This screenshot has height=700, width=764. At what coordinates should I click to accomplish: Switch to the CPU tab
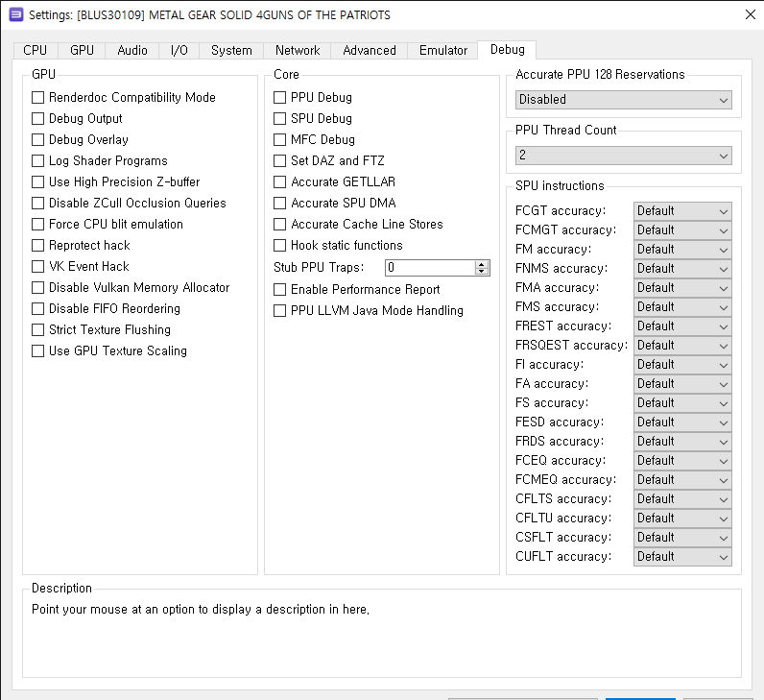(36, 51)
